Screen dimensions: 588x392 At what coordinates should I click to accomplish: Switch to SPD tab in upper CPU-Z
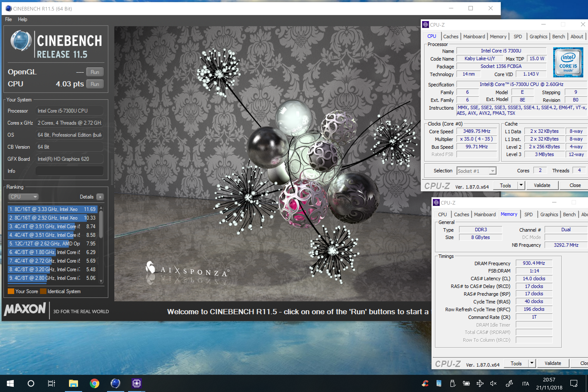pyautogui.click(x=518, y=37)
